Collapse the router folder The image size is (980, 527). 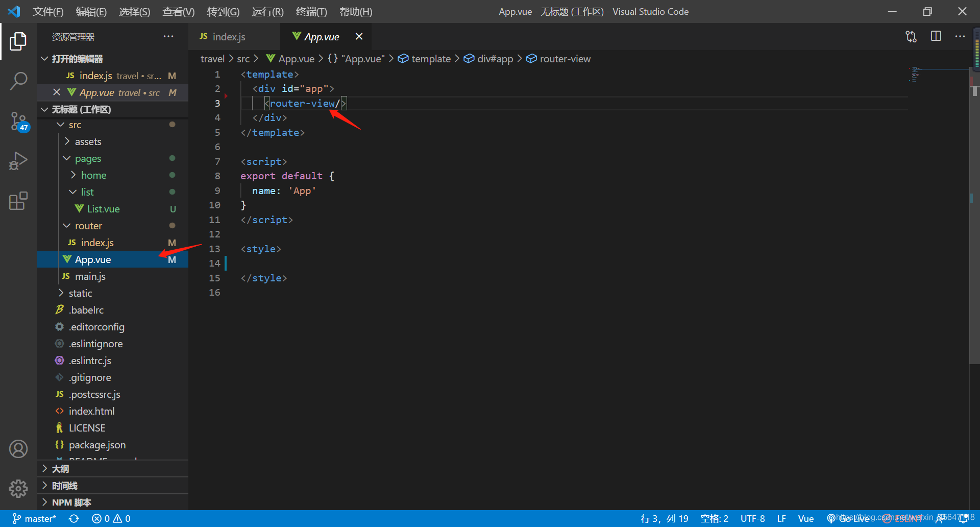coord(112,226)
